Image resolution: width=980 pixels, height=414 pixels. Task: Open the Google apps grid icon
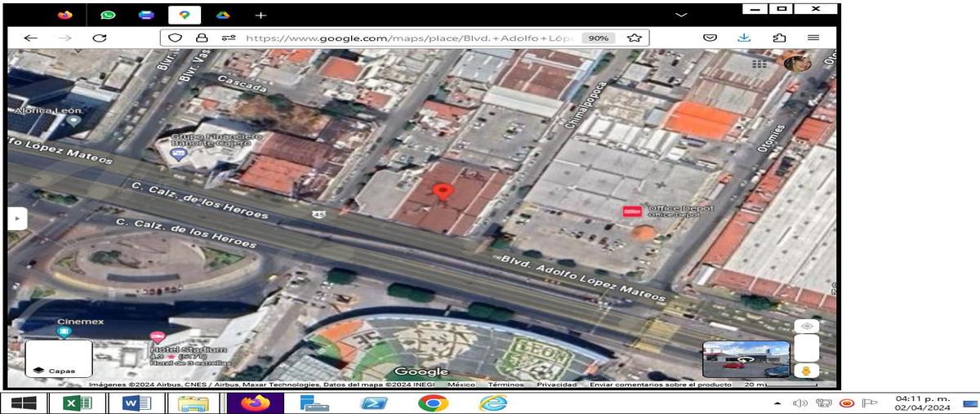[x=760, y=63]
